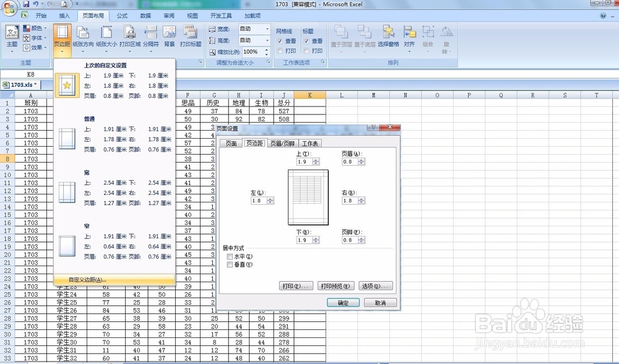619x364 pixels.
Task: Open the Help icon in ribbon corner
Action: [603, 16]
